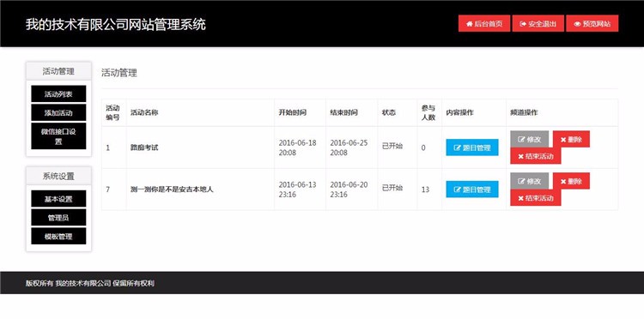Click the 安全退出 logout button
The image size is (644, 319).
pyautogui.click(x=538, y=24)
